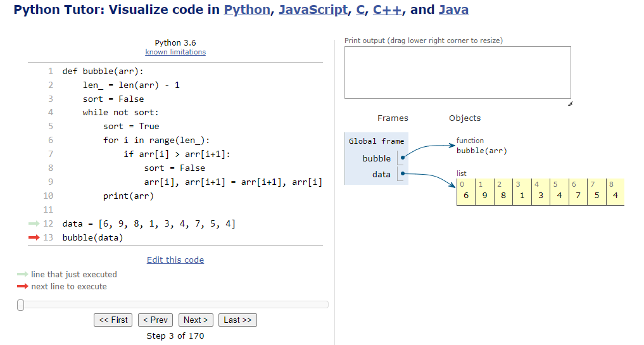The image size is (644, 345).
Task: Click list element at index 3 value 1
Action: (522, 192)
